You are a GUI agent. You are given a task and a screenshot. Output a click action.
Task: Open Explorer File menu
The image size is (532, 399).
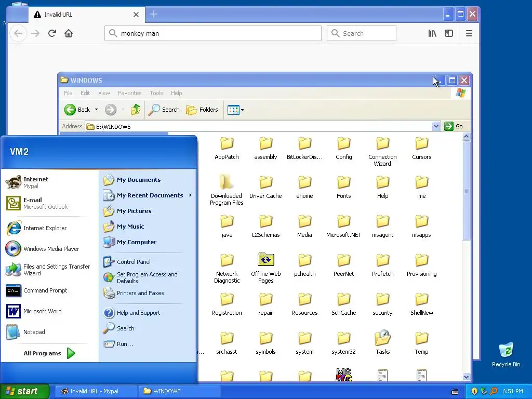[x=68, y=93]
